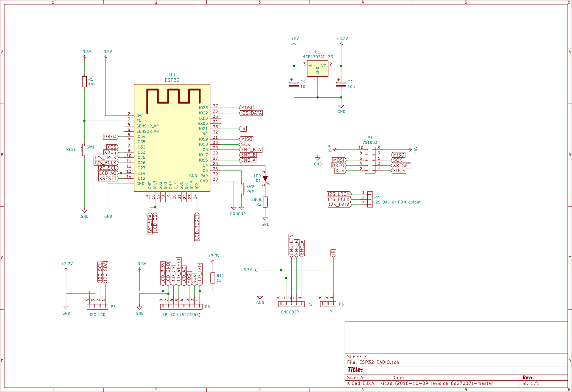The image size is (572, 392).
Task: Select the ENCODER P2 connector
Action: (x=291, y=304)
